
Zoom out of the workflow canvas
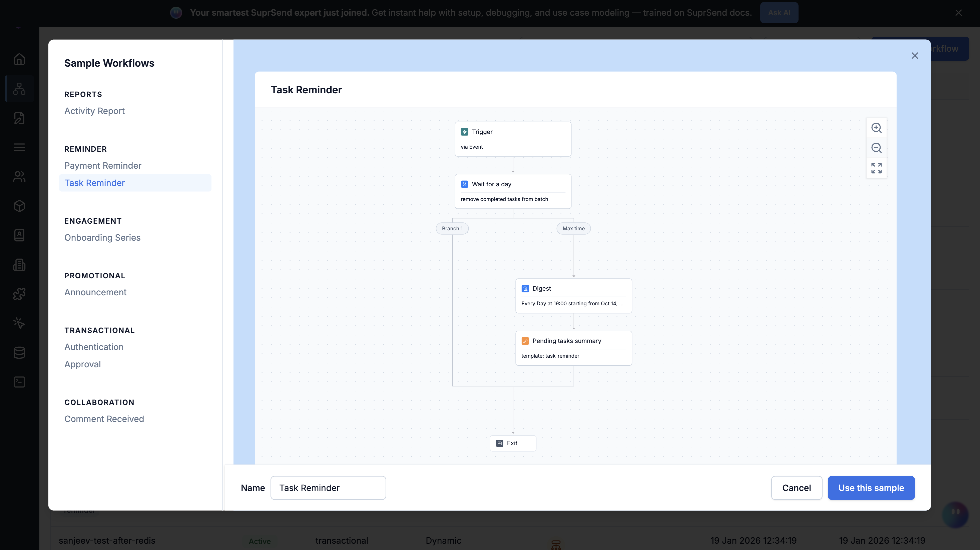(876, 148)
